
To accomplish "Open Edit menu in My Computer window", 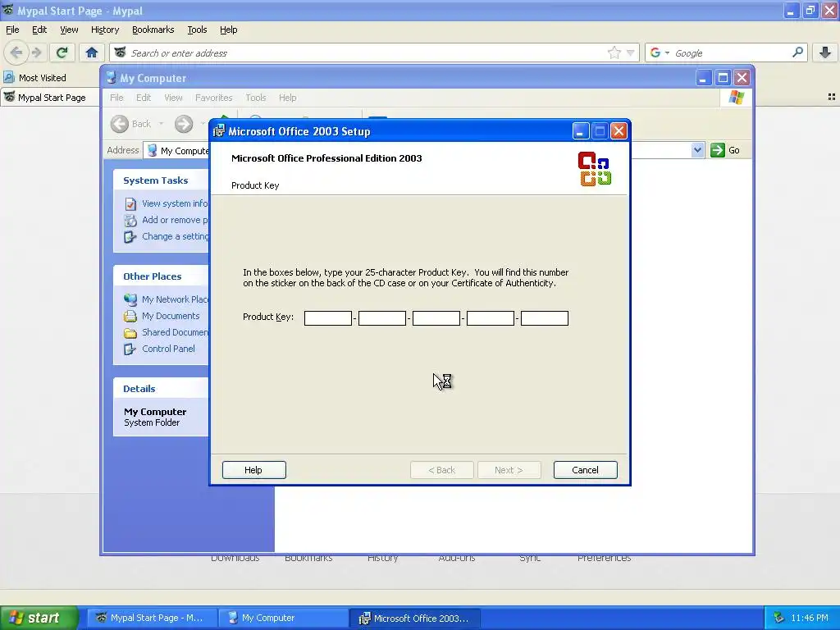I will point(143,98).
